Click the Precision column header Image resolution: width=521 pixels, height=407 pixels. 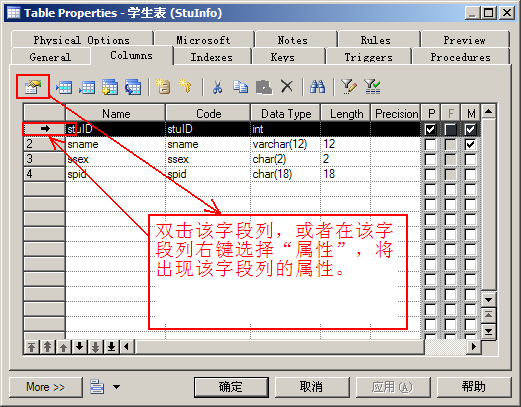[396, 114]
